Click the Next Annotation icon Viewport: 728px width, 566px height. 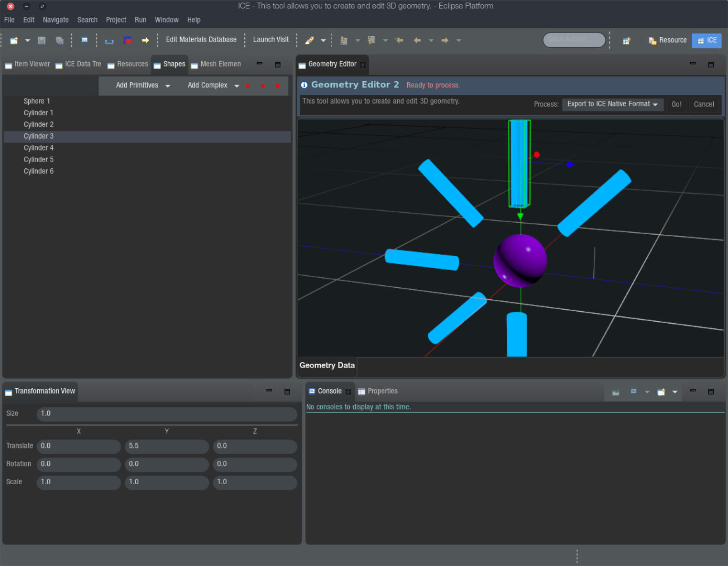[x=344, y=41]
